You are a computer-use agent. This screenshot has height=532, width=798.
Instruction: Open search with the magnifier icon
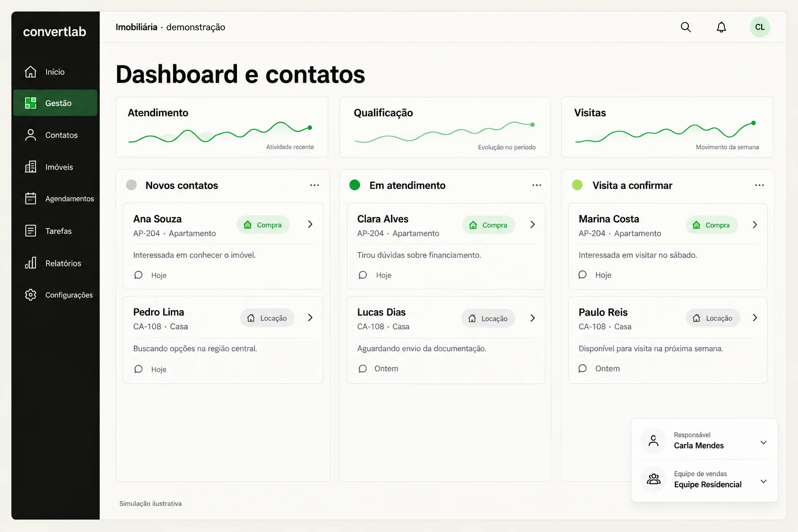(686, 27)
